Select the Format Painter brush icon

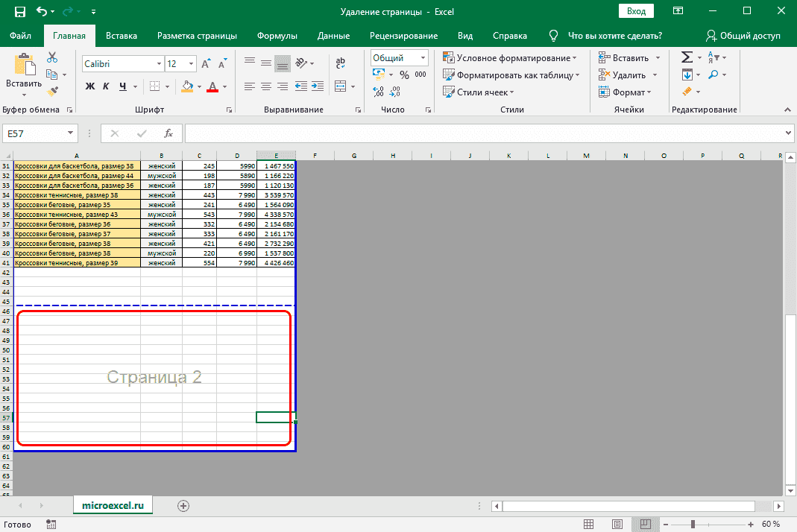(x=52, y=91)
